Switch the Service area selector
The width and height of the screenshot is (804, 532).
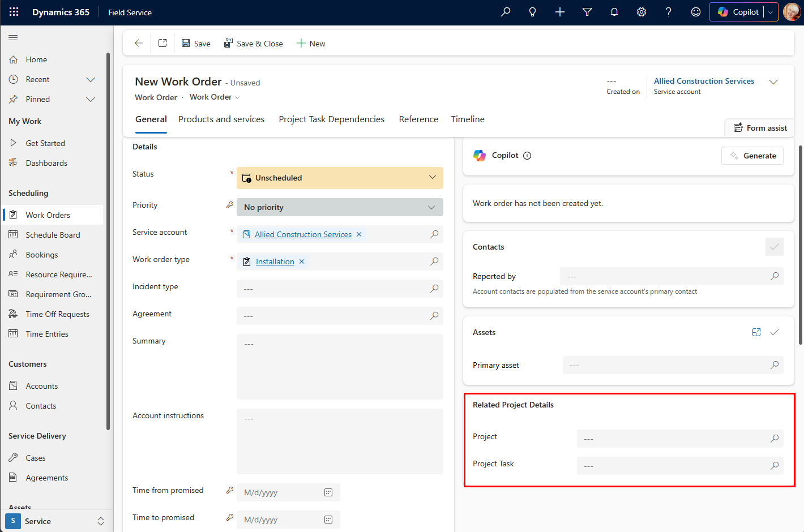pos(55,521)
